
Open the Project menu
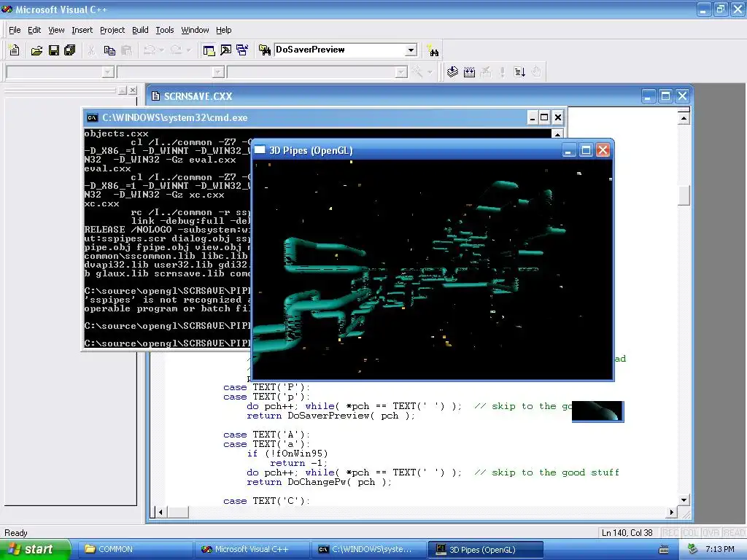112,30
